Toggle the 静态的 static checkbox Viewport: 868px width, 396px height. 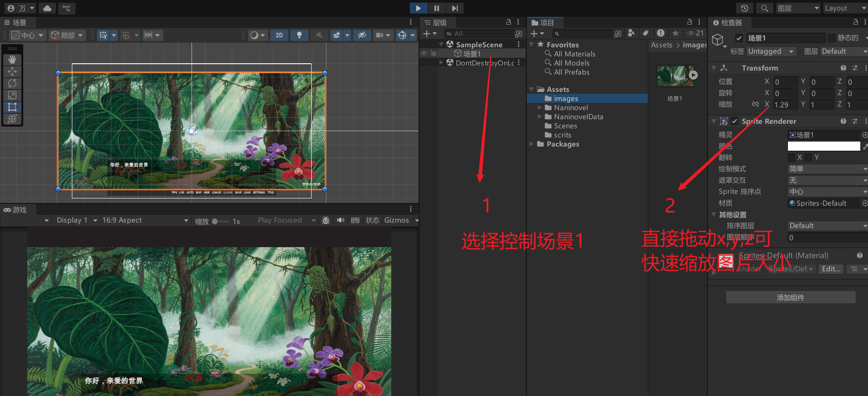click(832, 38)
